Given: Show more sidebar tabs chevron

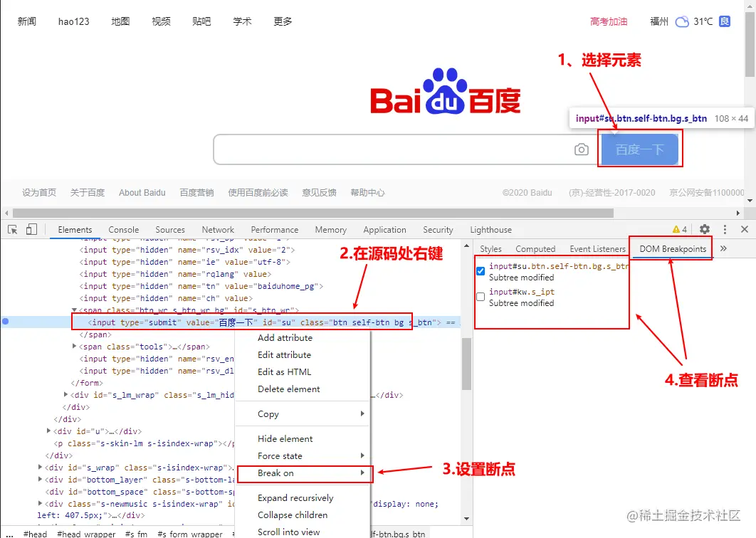Looking at the screenshot, I should coord(723,249).
